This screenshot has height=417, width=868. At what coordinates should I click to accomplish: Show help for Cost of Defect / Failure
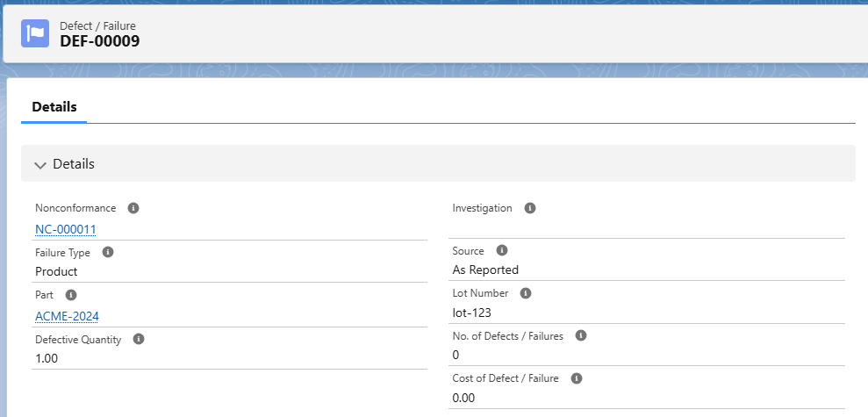pyautogui.click(x=577, y=378)
